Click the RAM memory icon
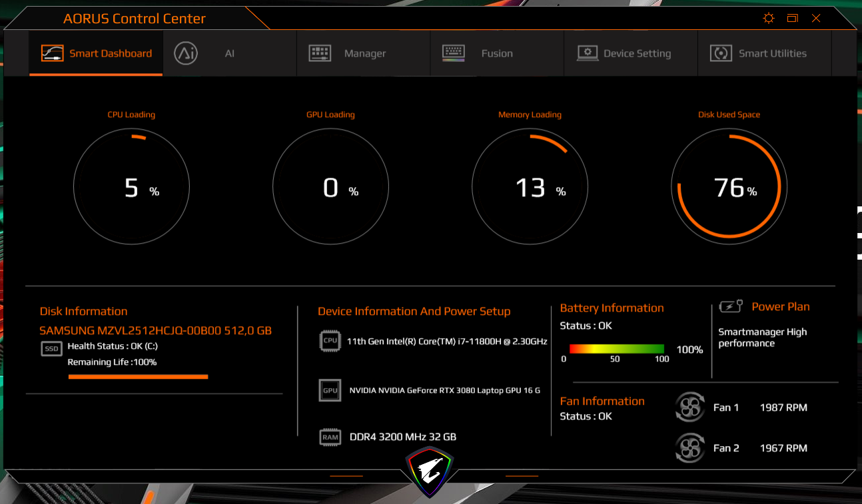The image size is (862, 504). coord(330,437)
